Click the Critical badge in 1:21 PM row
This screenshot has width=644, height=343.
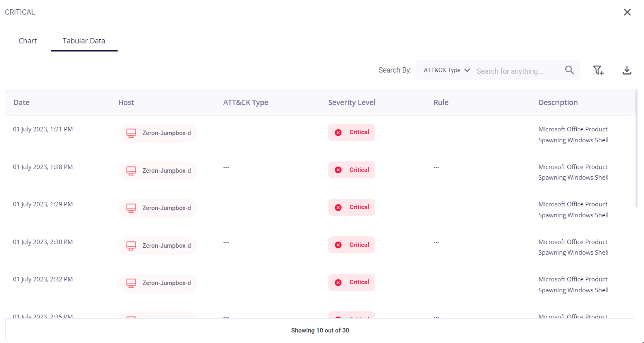point(352,132)
